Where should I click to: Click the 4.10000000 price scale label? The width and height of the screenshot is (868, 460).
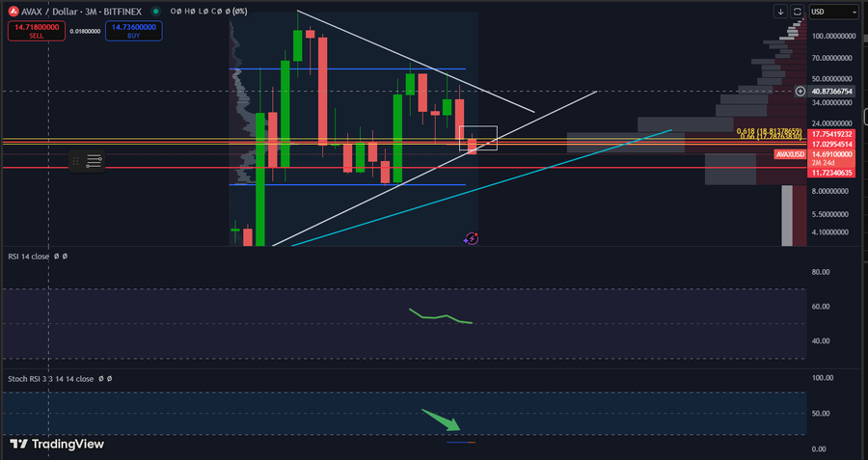click(x=828, y=232)
